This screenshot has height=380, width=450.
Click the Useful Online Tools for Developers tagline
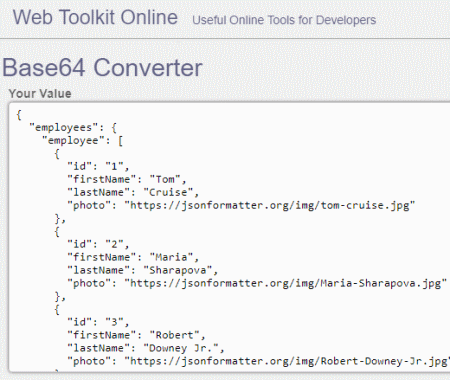click(284, 20)
